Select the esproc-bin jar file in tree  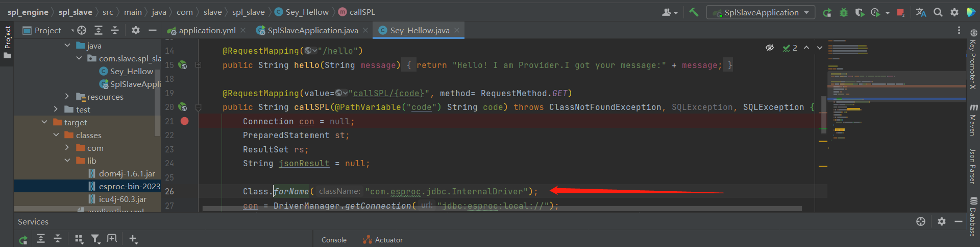point(129,186)
